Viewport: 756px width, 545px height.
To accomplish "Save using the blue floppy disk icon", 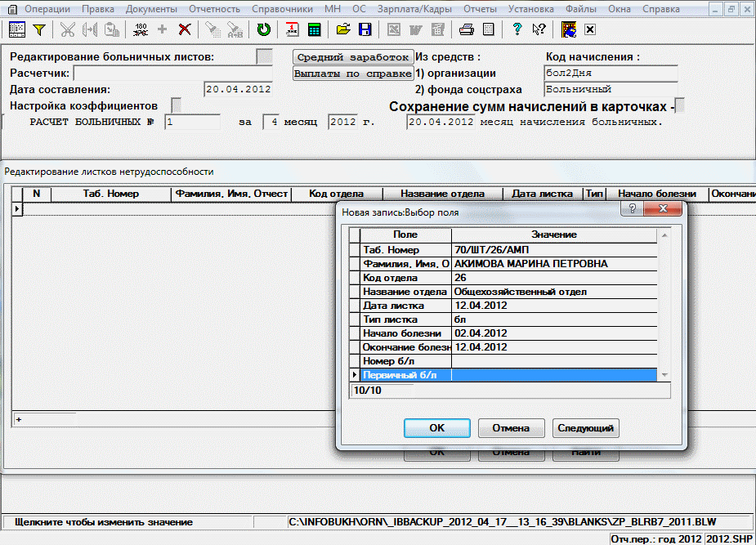I will tap(365, 29).
